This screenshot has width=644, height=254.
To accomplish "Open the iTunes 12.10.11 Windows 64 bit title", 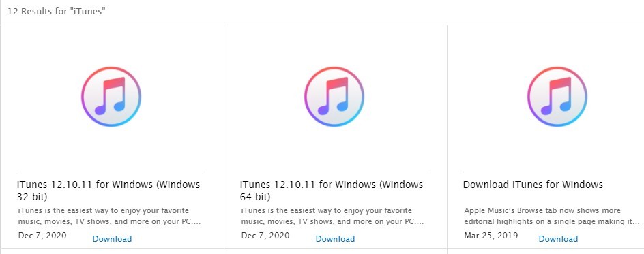I will [x=332, y=191].
